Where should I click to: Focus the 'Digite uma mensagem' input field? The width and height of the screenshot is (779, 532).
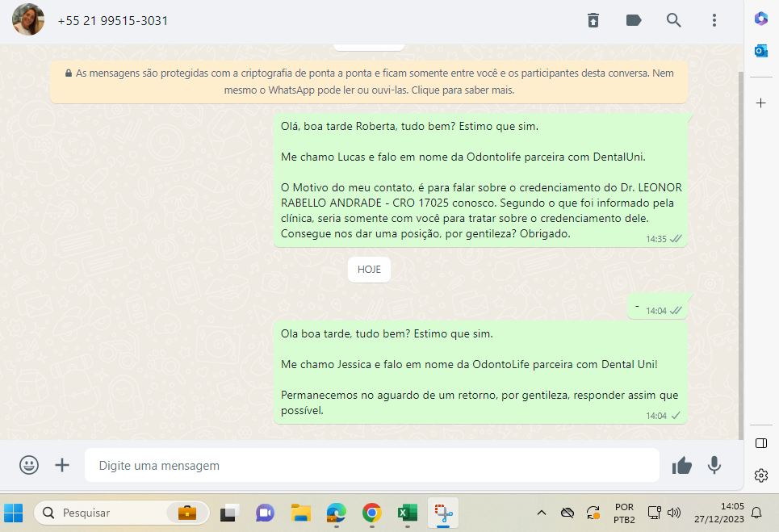click(371, 466)
